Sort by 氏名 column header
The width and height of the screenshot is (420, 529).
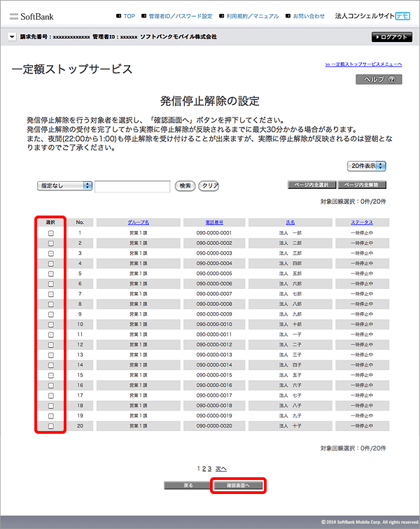[x=290, y=223]
